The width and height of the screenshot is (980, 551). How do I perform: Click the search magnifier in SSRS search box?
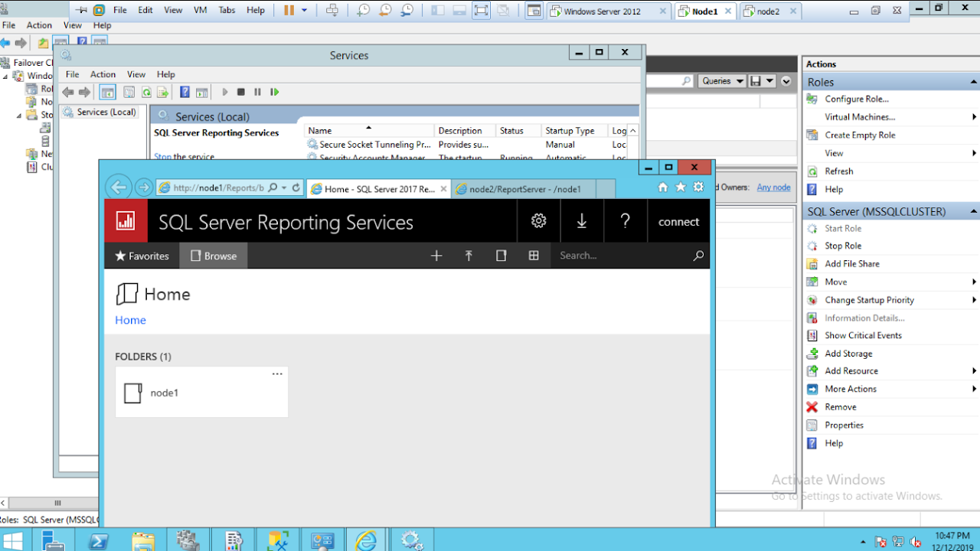click(x=698, y=256)
